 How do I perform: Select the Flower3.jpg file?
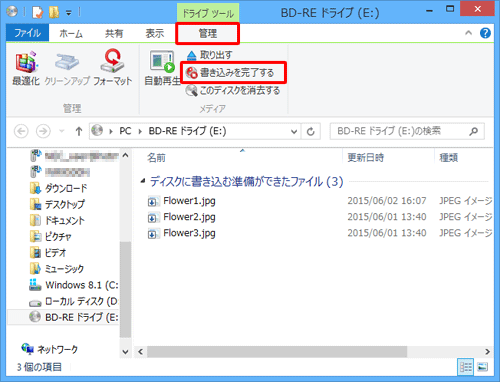tap(189, 233)
